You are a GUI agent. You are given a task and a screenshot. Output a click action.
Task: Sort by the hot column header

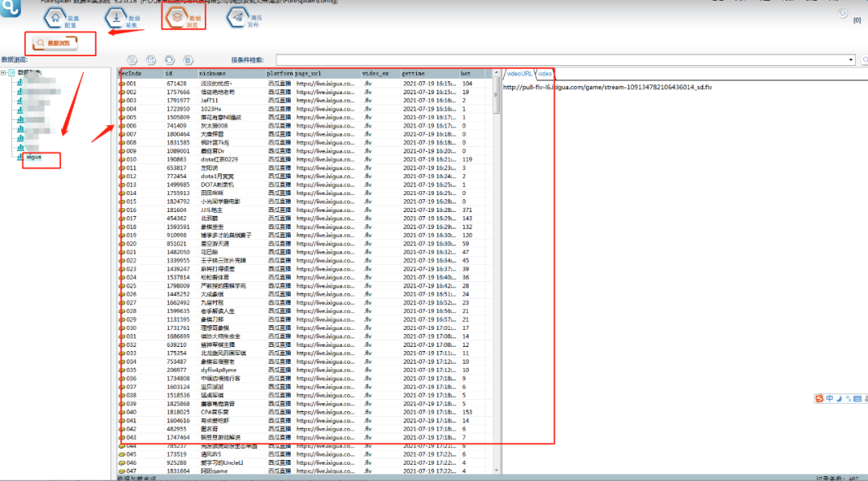(x=473, y=74)
